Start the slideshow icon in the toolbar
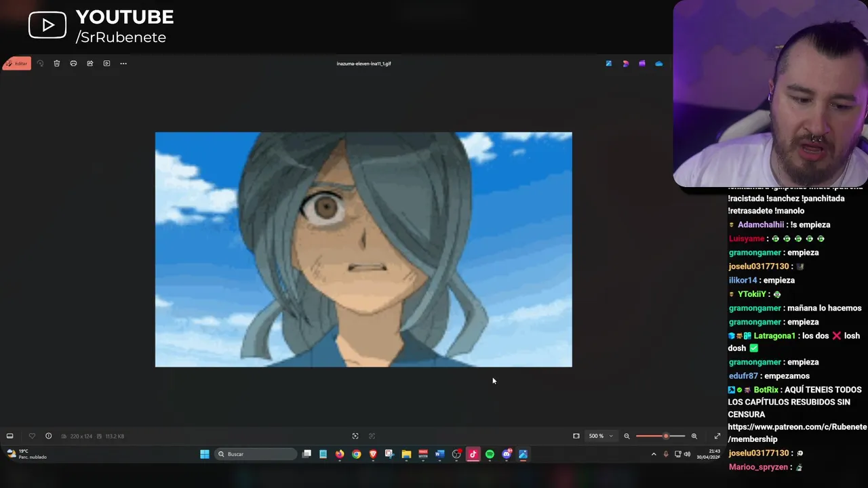This screenshot has width=868, height=488. pyautogui.click(x=106, y=64)
